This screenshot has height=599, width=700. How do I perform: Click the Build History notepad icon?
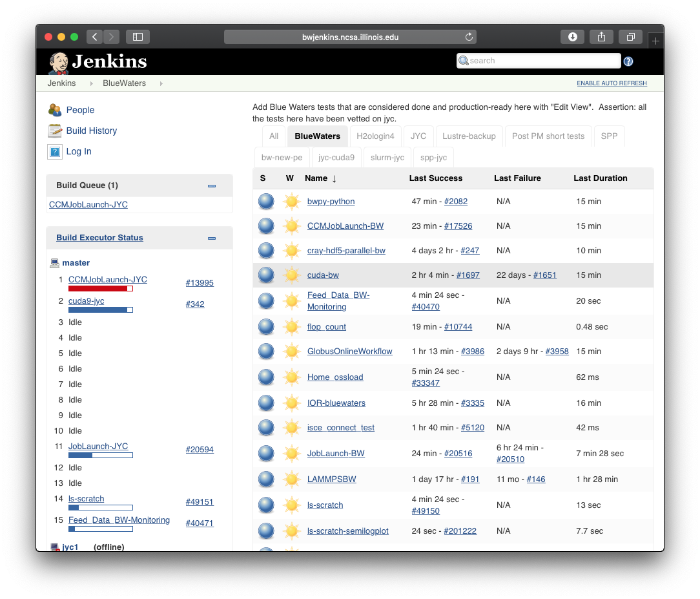pyautogui.click(x=55, y=131)
